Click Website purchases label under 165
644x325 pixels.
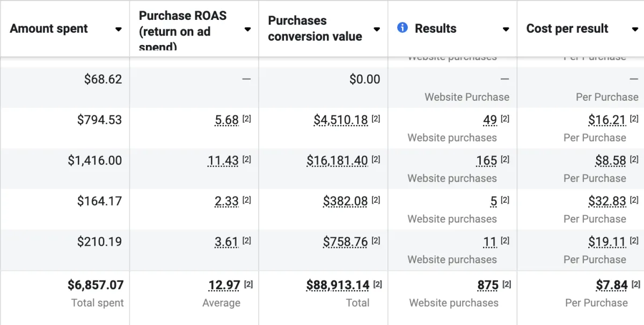coord(452,178)
